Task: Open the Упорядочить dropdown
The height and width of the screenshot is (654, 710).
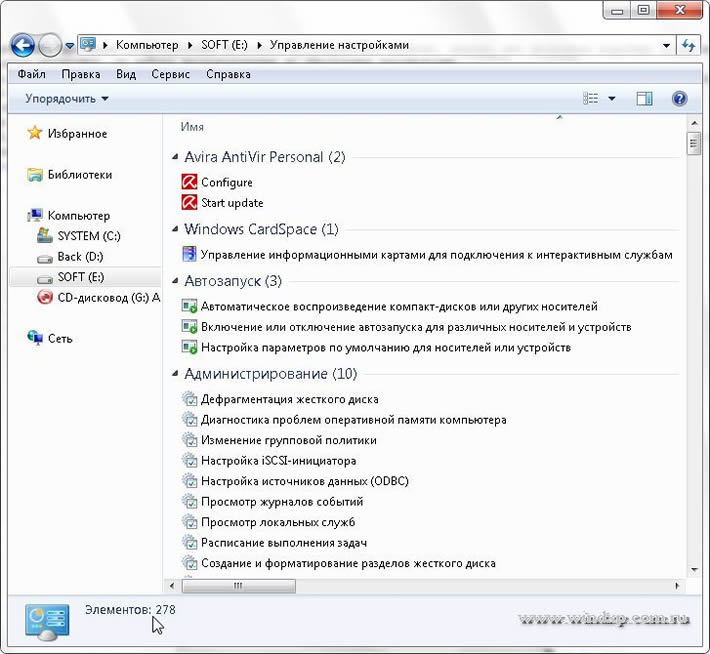Action: (67, 98)
